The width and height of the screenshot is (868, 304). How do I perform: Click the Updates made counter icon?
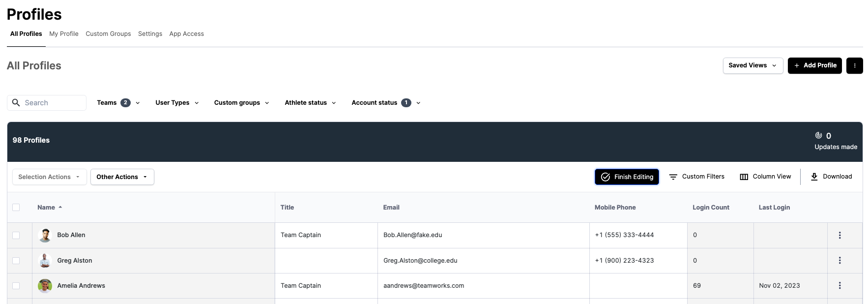(x=818, y=135)
